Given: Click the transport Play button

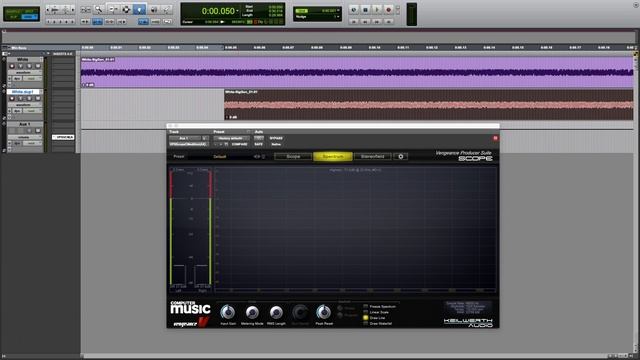Looking at the screenshot, I should [x=377, y=9].
